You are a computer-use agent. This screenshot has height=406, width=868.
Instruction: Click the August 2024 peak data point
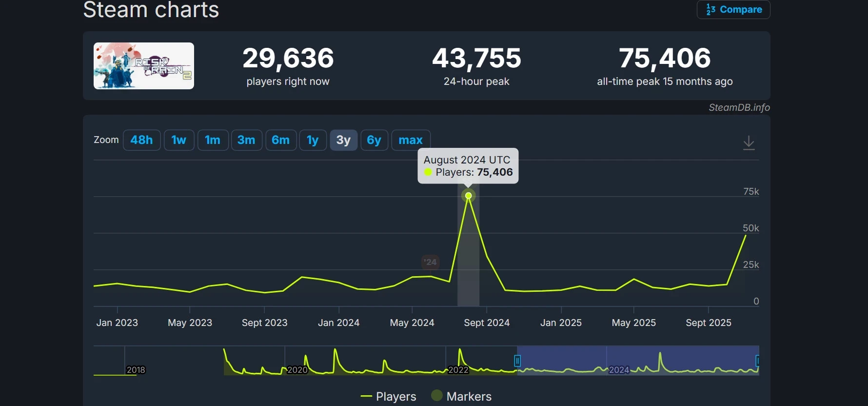tap(468, 196)
